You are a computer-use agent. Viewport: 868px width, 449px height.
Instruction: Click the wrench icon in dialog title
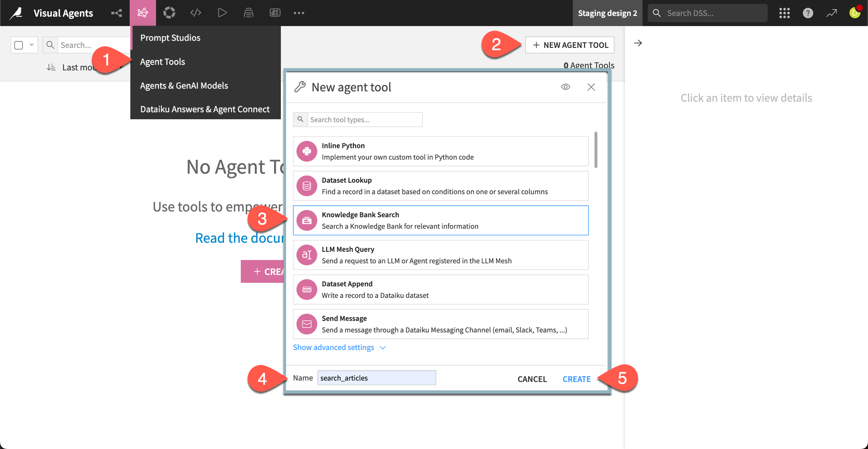pos(299,87)
